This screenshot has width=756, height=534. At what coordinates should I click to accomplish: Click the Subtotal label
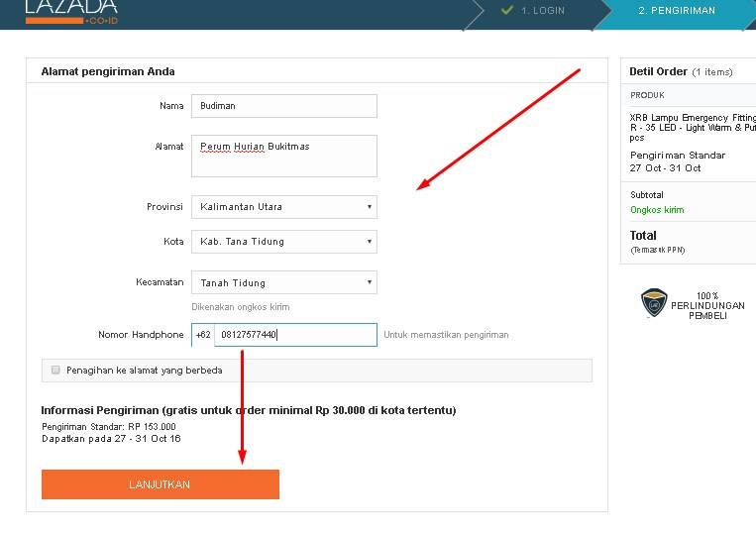coord(647,195)
